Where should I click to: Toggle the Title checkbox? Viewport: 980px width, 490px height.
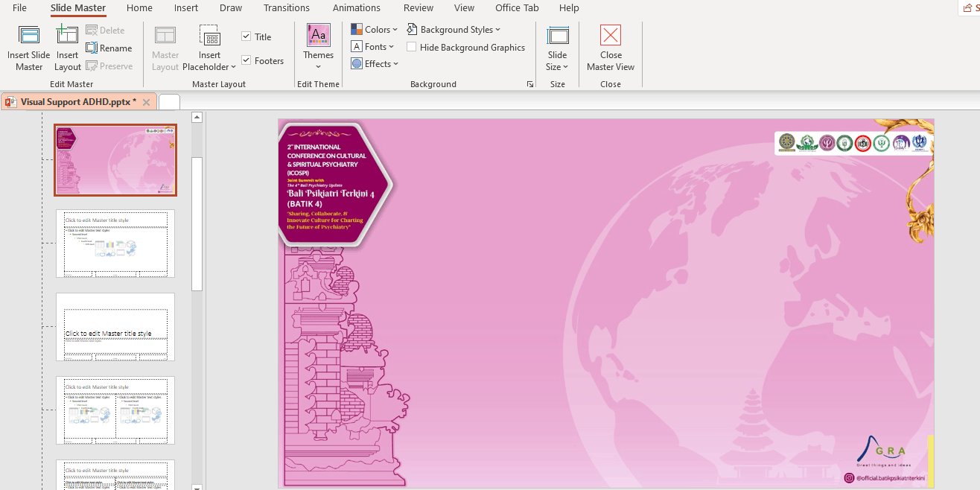(x=246, y=36)
